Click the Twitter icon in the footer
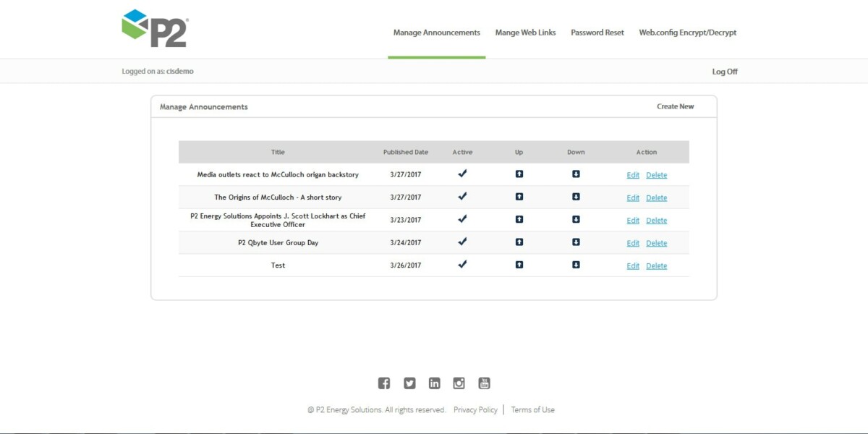 pos(409,383)
